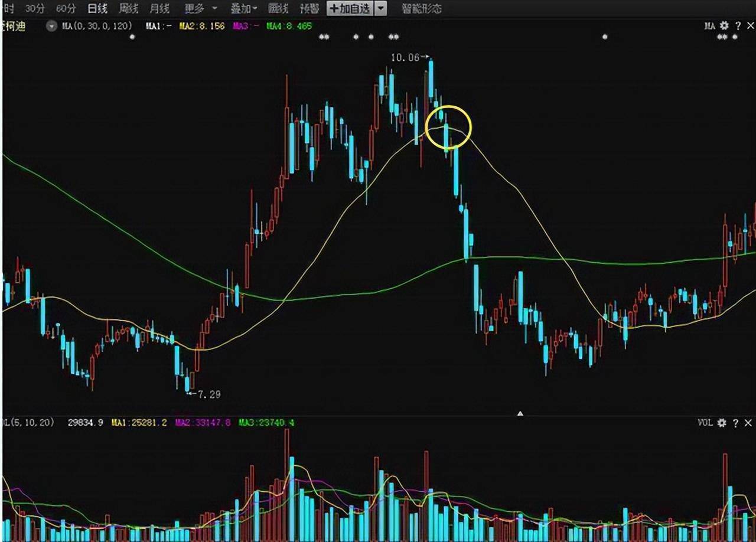Click the 10.06 high price label
The height and width of the screenshot is (542, 756).
(x=405, y=57)
